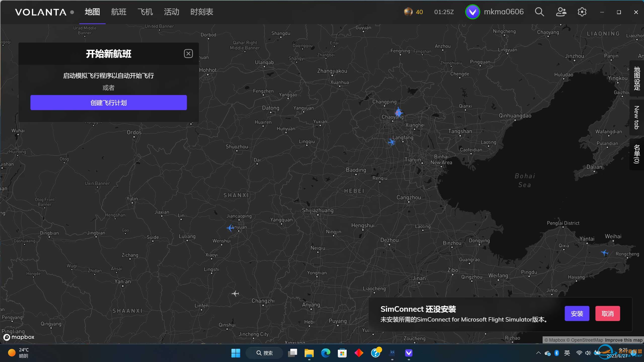The image size is (644, 362).
Task: Open Windows Start menu
Action: (236, 353)
